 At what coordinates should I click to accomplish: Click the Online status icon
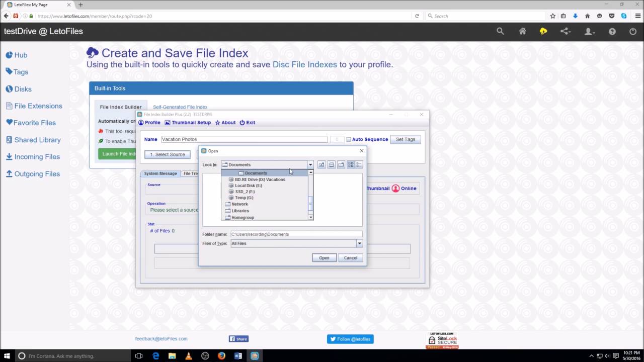click(x=395, y=189)
